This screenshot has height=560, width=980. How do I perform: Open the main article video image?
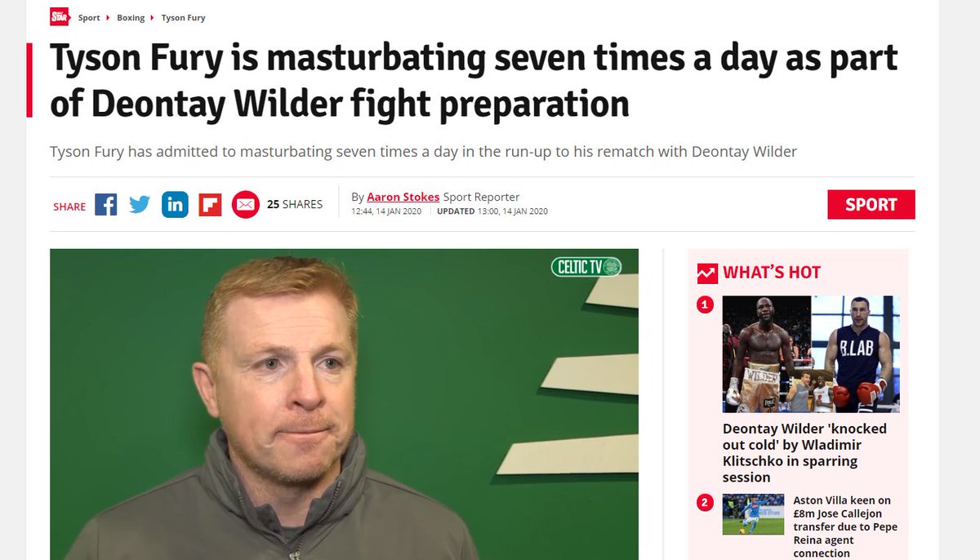(x=344, y=404)
